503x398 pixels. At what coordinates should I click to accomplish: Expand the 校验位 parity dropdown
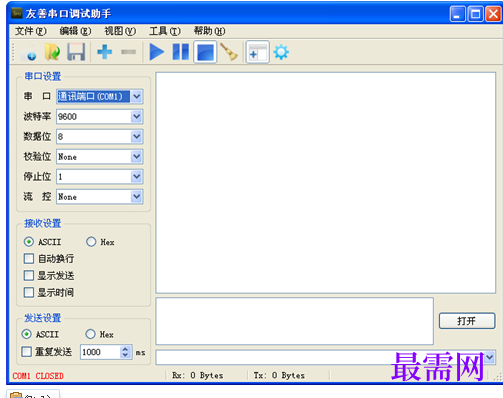coord(136,157)
